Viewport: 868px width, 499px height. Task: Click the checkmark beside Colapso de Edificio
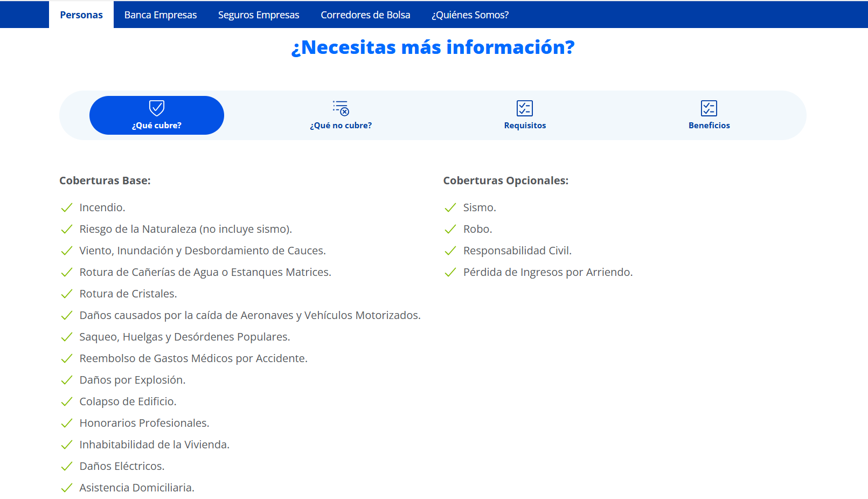click(67, 402)
